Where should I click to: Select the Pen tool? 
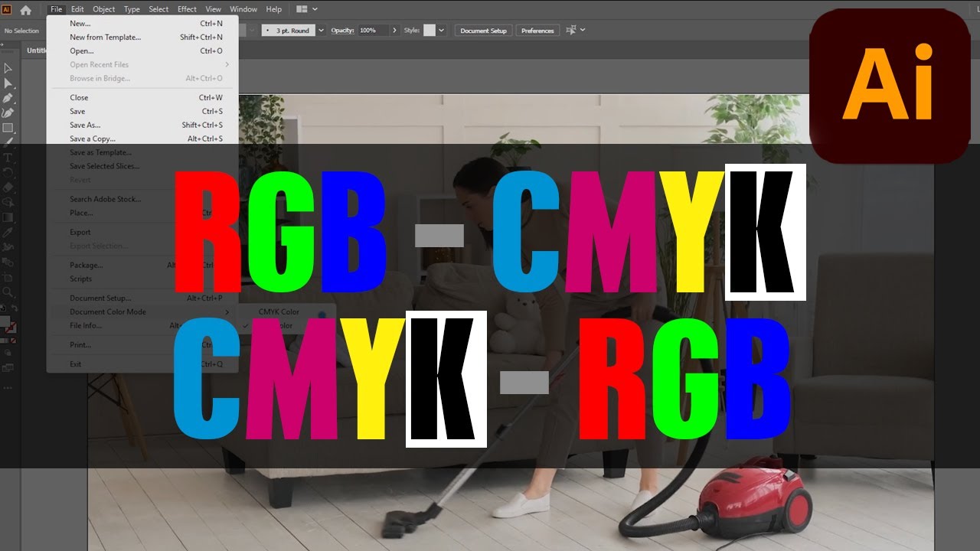pos(8,97)
